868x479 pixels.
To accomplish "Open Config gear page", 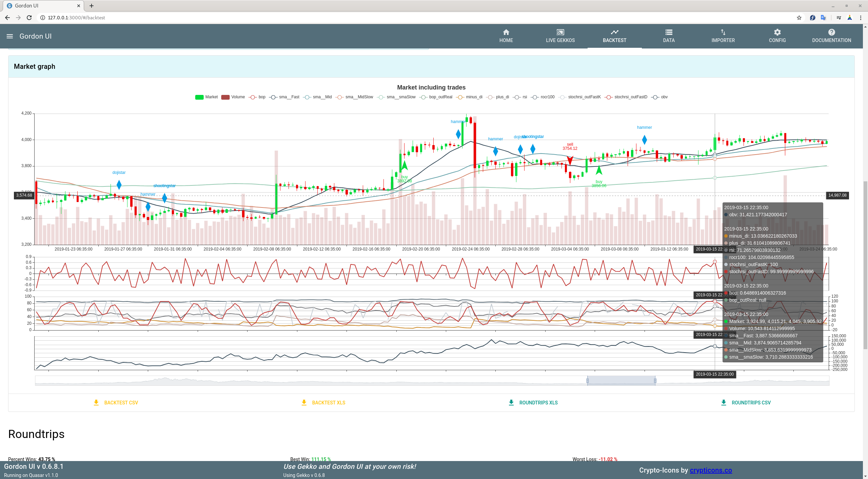I will coord(777,36).
